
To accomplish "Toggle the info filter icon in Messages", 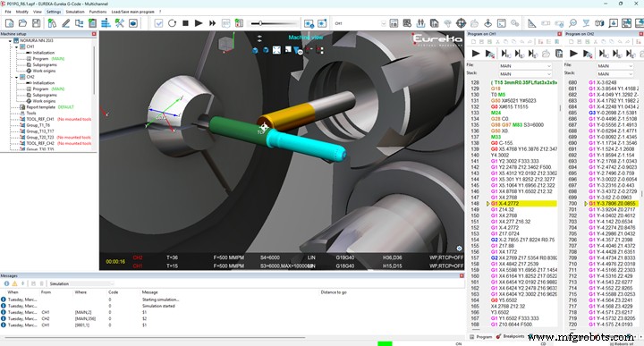I will coord(6,283).
